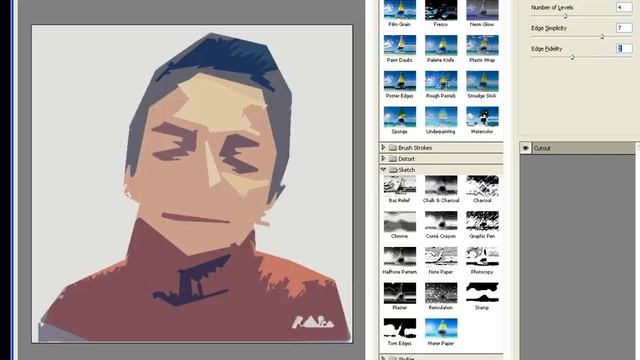Click the Number of Levels value field

[624, 7]
